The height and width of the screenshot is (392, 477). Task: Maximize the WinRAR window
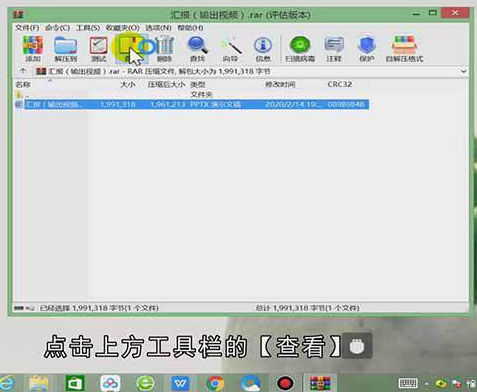point(433,13)
